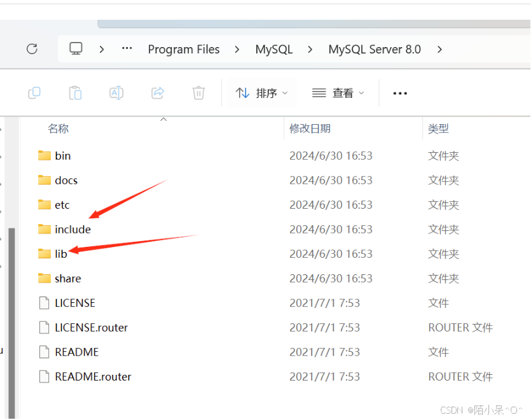Viewport: 531px width, 420px height.
Task: Expand the chevron after MySQL Server 8.0
Action: click(439, 50)
